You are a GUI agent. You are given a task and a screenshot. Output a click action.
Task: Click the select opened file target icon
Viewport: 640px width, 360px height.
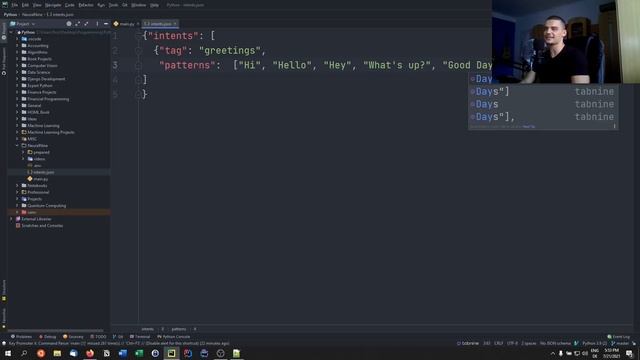pyautogui.click(x=69, y=24)
